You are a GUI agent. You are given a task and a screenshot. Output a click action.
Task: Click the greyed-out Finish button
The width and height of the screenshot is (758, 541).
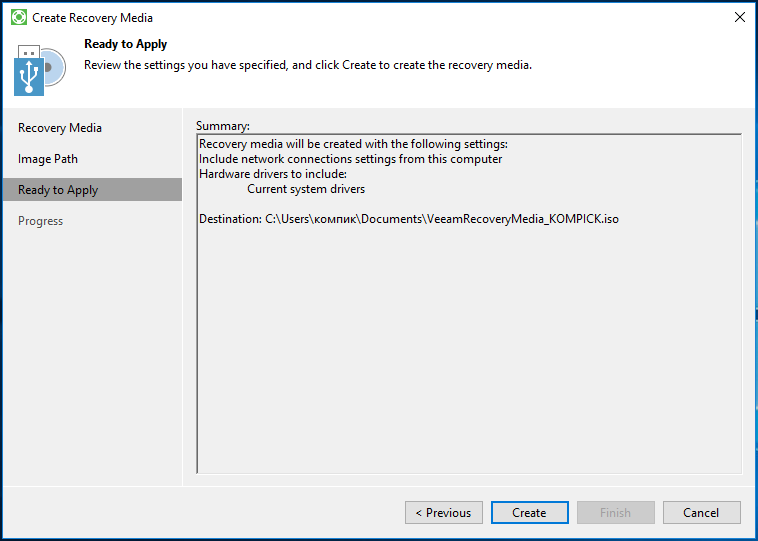[x=615, y=512]
